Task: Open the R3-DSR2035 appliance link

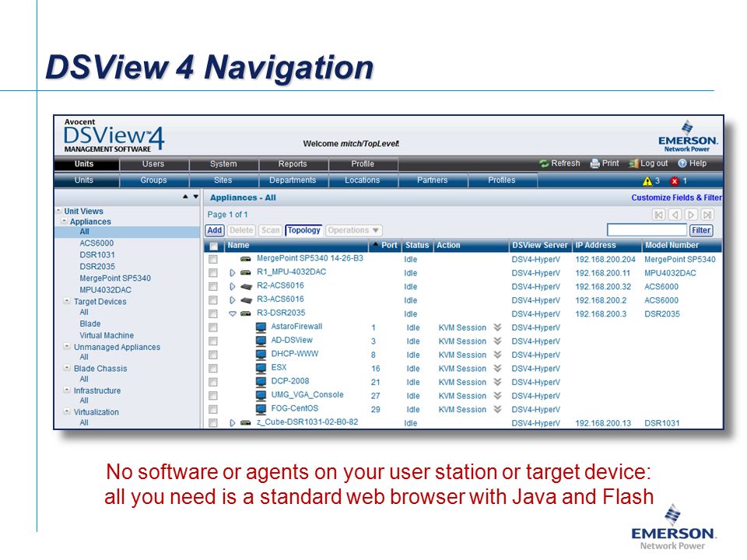Action: tap(281, 313)
